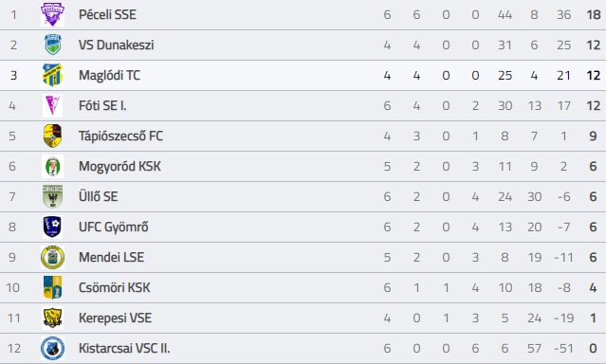Go to Csömöri KSK team name
This screenshot has width=606, height=364.
coord(115,287)
